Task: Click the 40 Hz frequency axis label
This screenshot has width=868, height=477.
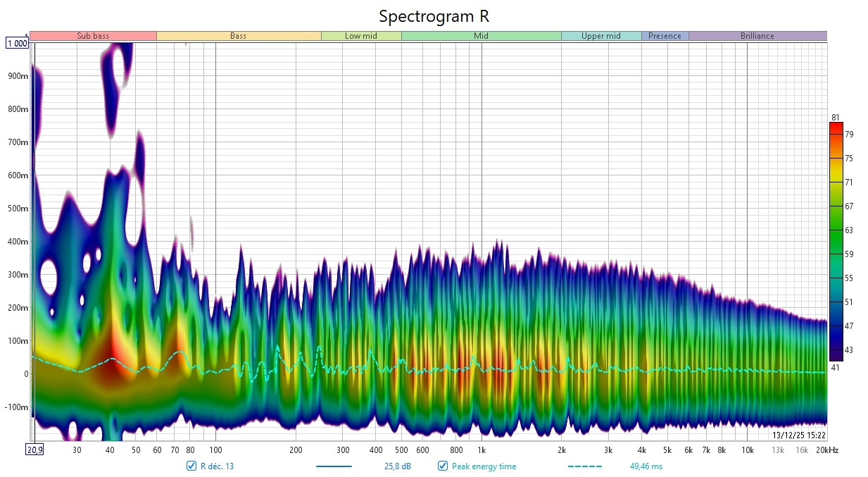Action: coord(110,450)
